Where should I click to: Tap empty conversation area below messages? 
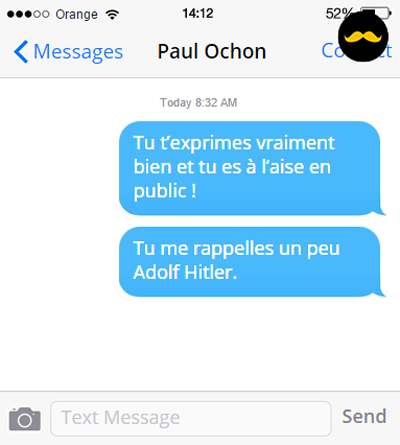coord(200,343)
